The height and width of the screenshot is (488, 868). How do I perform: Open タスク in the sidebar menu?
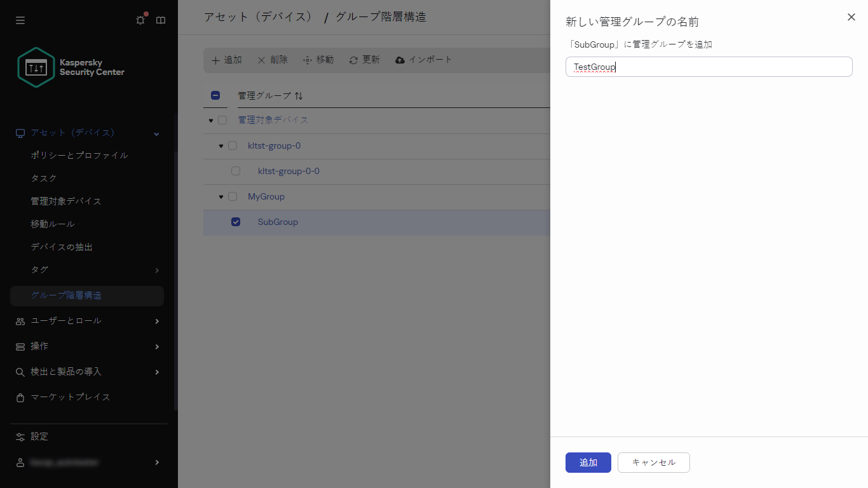click(43, 178)
